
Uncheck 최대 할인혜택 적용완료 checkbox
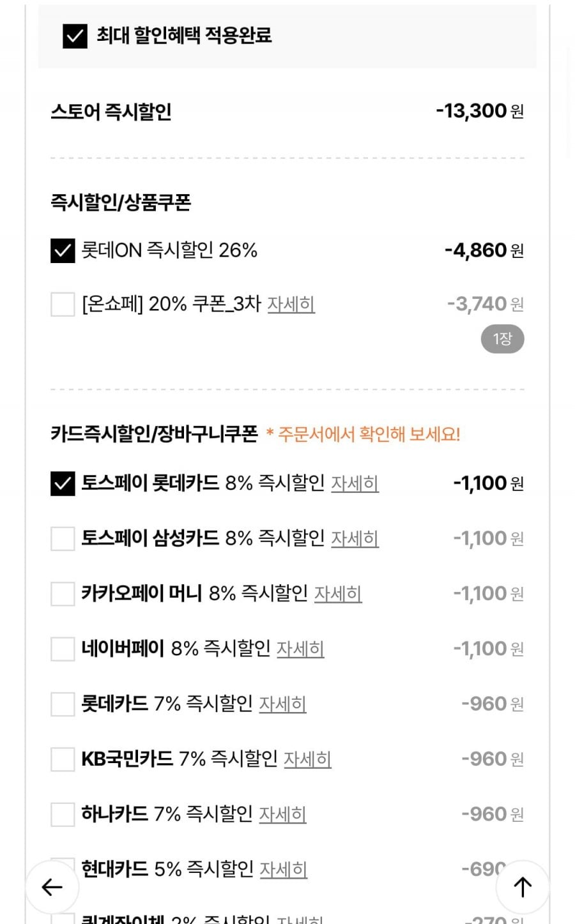(x=75, y=36)
